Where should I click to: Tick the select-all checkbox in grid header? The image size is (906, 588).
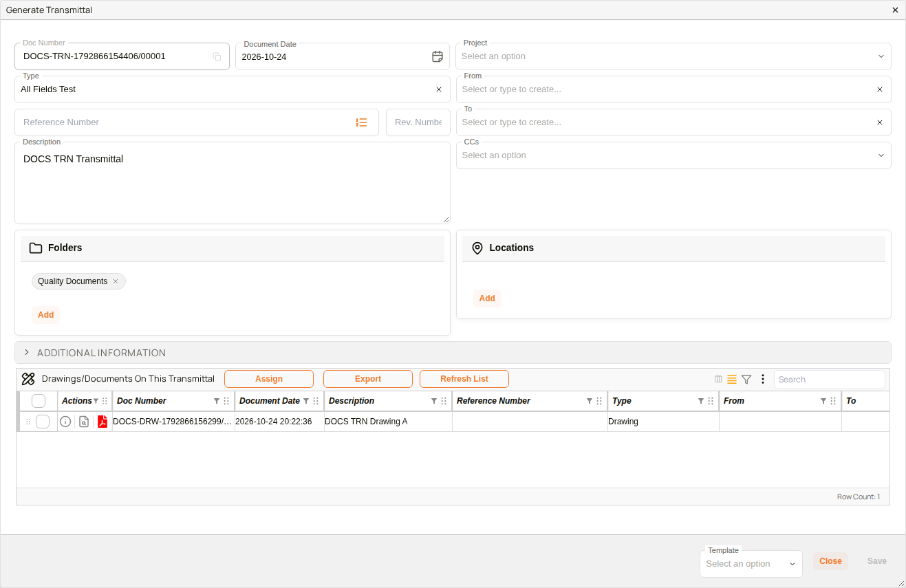(x=39, y=401)
